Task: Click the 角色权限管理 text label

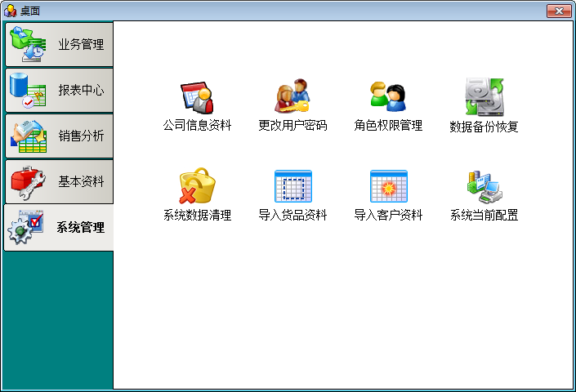Action: (388, 126)
